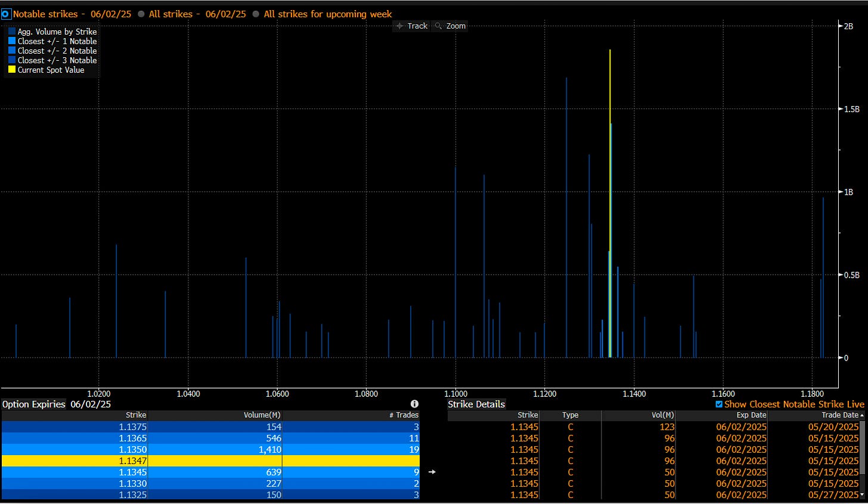Uncheck Show Closest Notable Strike Live

click(719, 404)
